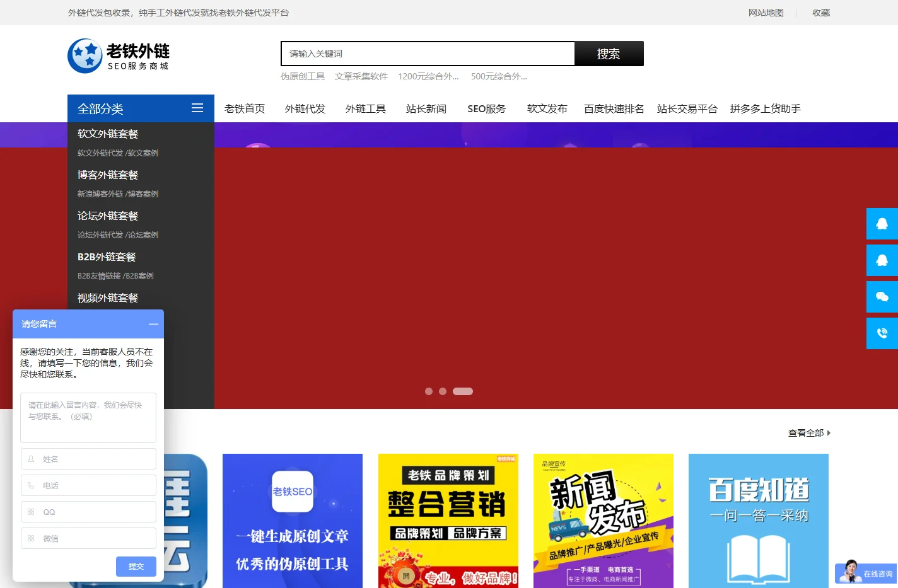Open the 站长新闻 navigation item
Screen dimensions: 898x588
click(x=426, y=108)
